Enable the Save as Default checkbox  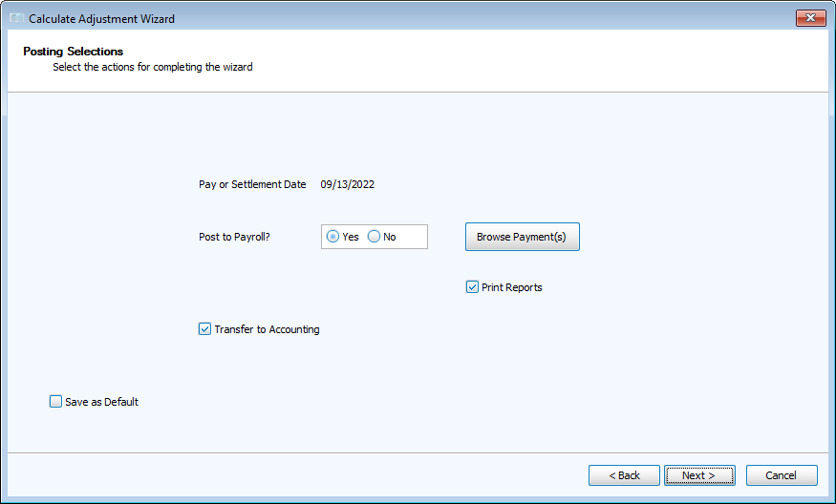[x=55, y=402]
